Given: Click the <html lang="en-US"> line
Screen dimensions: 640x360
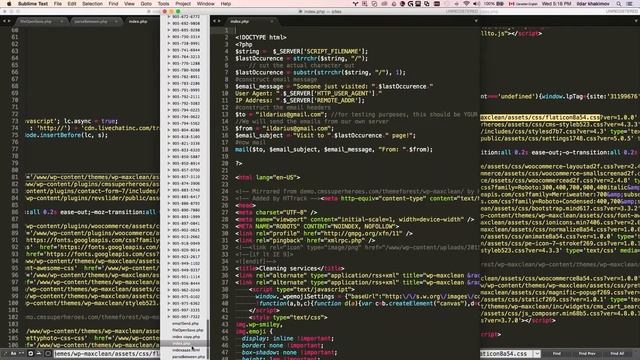Looking at the screenshot, I should coord(268,178).
